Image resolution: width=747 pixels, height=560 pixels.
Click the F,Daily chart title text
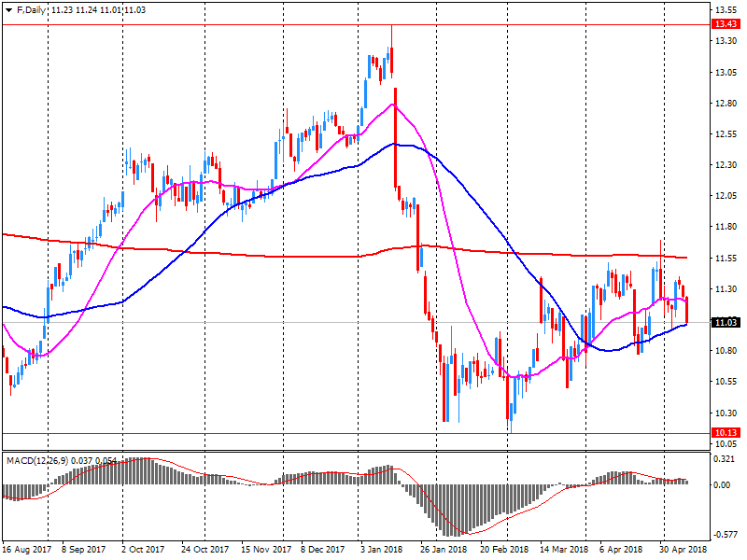tap(31, 10)
